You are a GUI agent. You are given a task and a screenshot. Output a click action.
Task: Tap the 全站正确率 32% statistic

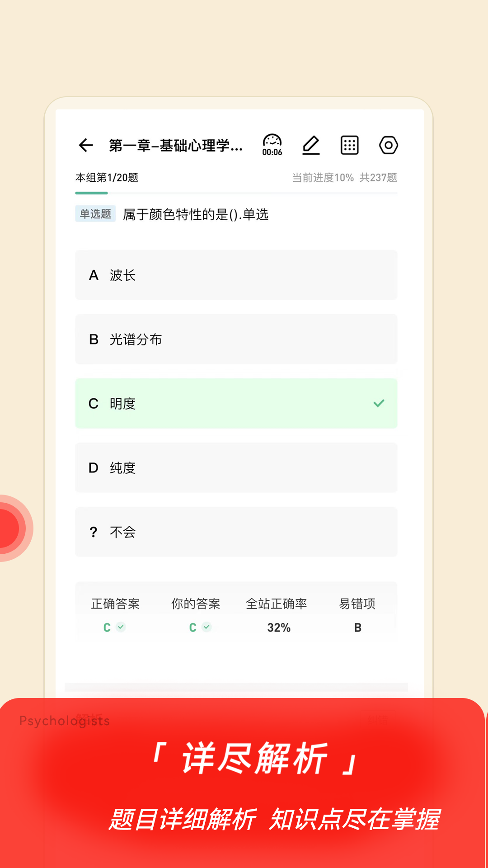tap(277, 615)
